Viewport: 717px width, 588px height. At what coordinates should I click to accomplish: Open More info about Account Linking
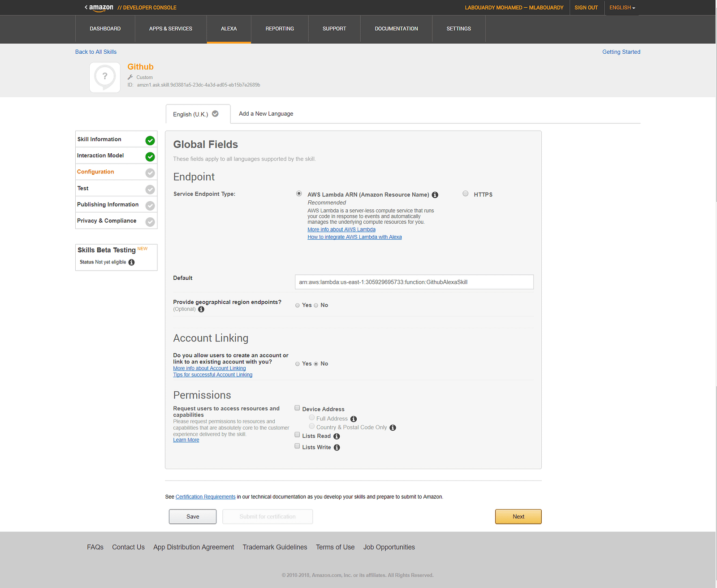click(x=209, y=368)
